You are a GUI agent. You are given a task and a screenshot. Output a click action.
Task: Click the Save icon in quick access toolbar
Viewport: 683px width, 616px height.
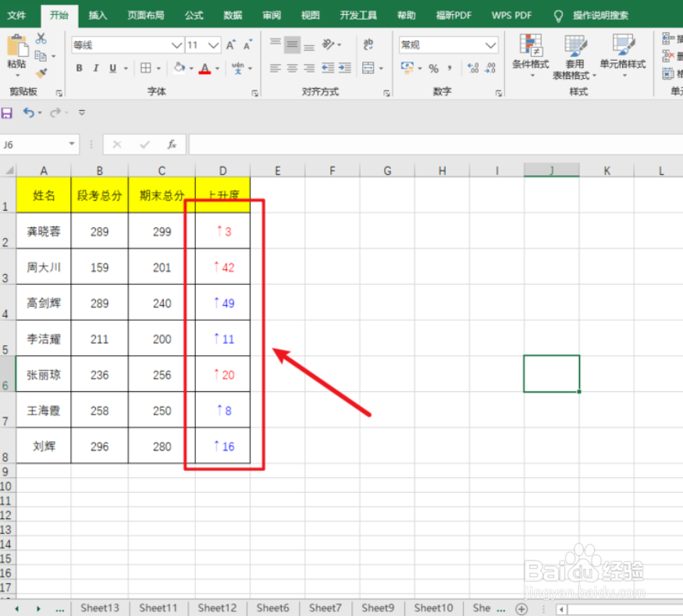[7, 113]
